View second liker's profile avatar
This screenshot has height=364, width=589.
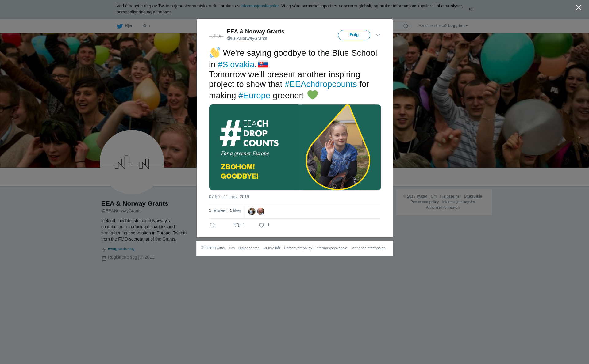(x=261, y=211)
